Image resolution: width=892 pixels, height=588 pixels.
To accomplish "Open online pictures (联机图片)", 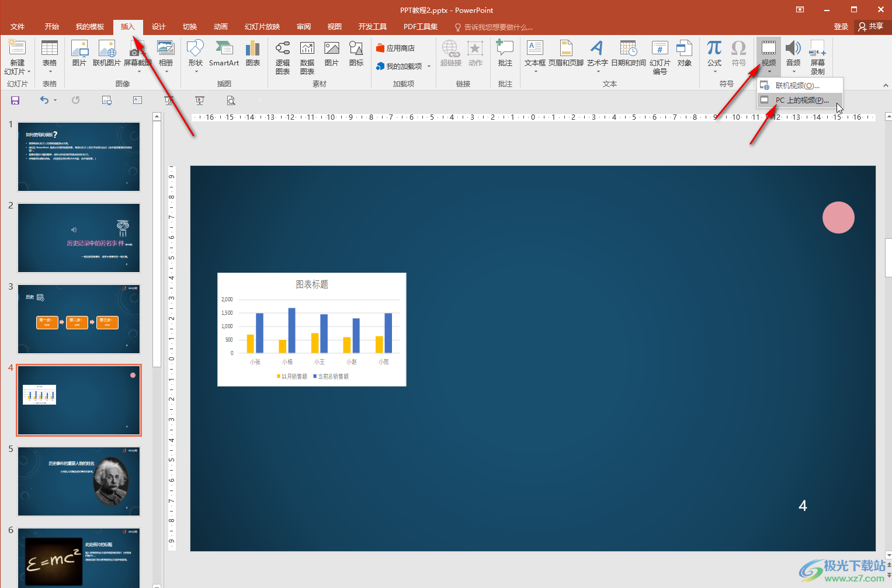I will (107, 54).
